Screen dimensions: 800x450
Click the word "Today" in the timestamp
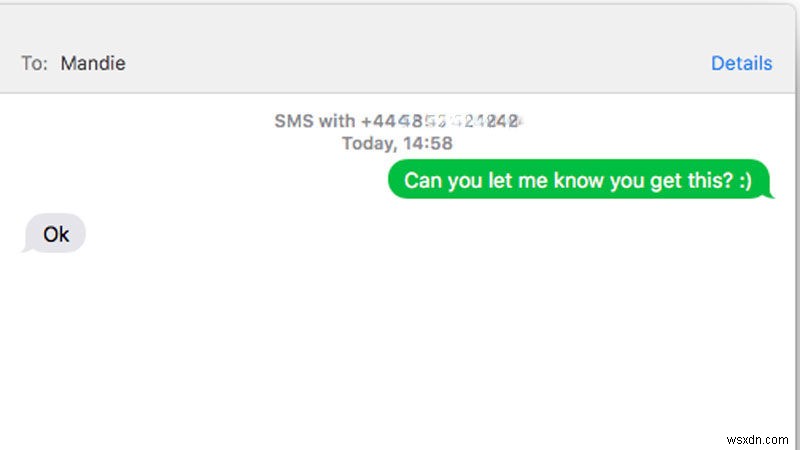point(366,143)
